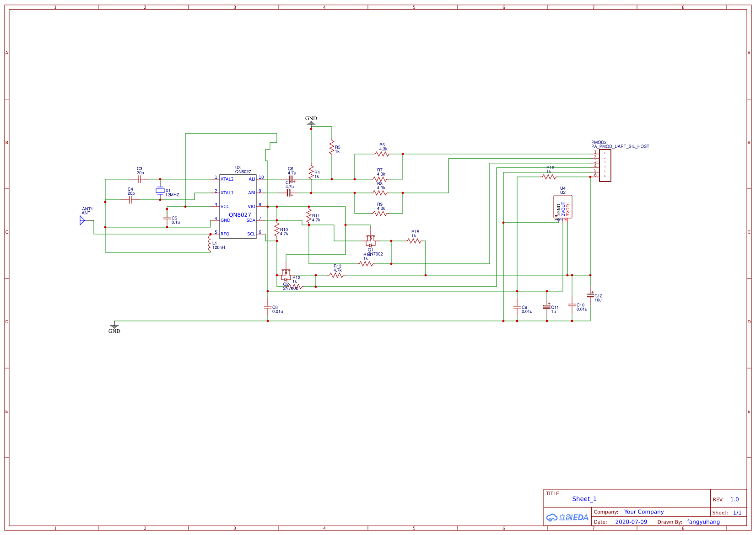756x535 pixels.
Task: Click the 'Your Company' text
Action: pyautogui.click(x=644, y=512)
